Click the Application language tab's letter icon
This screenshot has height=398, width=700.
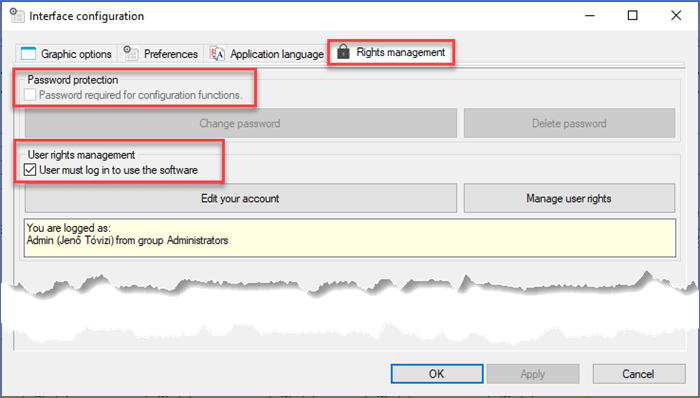[x=217, y=54]
